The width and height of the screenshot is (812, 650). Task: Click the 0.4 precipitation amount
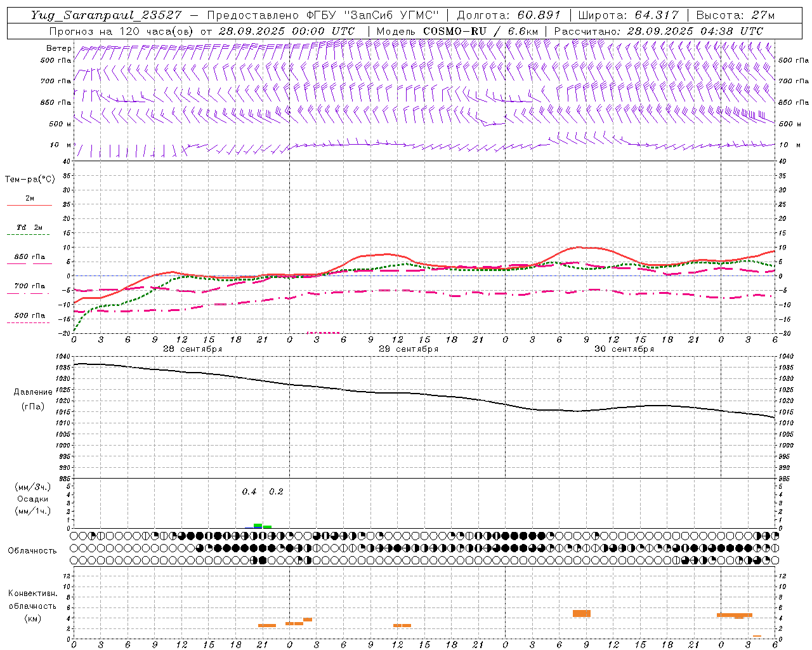pyautogui.click(x=249, y=492)
